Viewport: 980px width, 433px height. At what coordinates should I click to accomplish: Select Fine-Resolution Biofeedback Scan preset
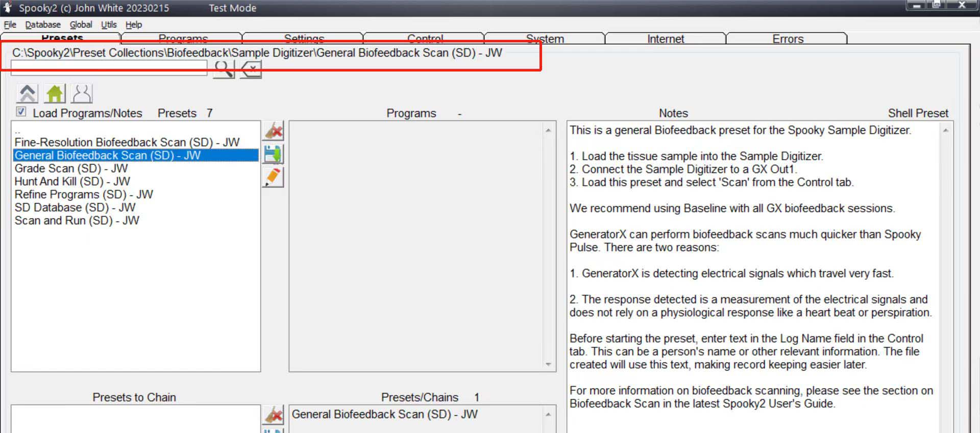[x=127, y=142]
